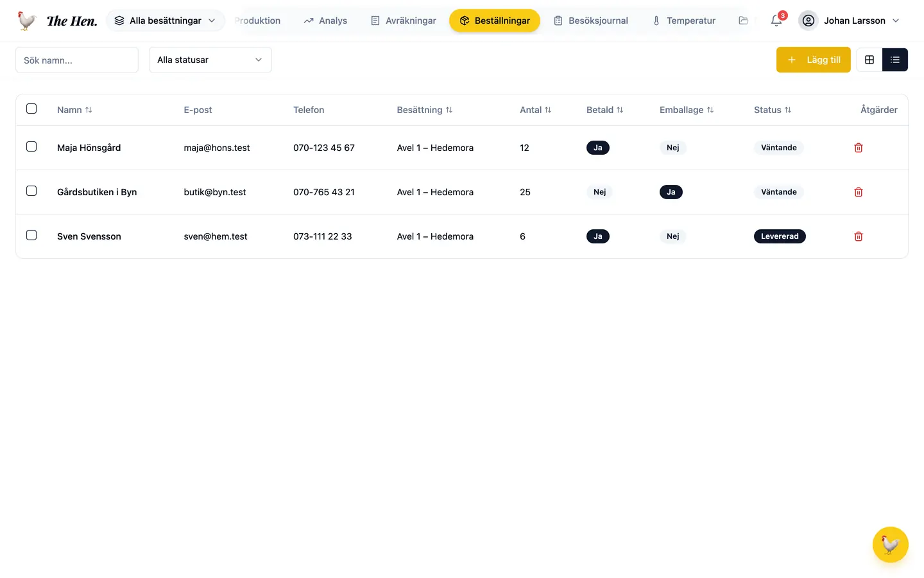Expand the Johan Larsson user menu chevron
The height and width of the screenshot is (578, 924).
896,21
